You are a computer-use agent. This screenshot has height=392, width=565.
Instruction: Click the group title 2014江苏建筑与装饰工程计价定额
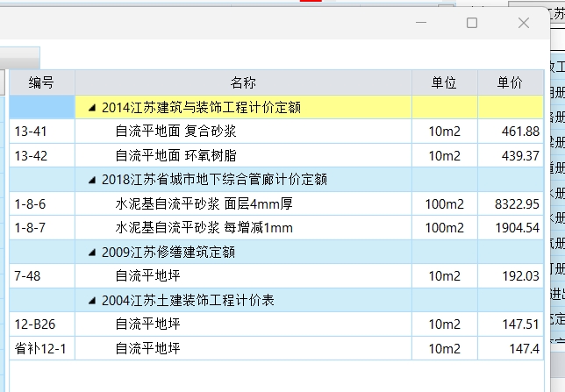pos(201,107)
